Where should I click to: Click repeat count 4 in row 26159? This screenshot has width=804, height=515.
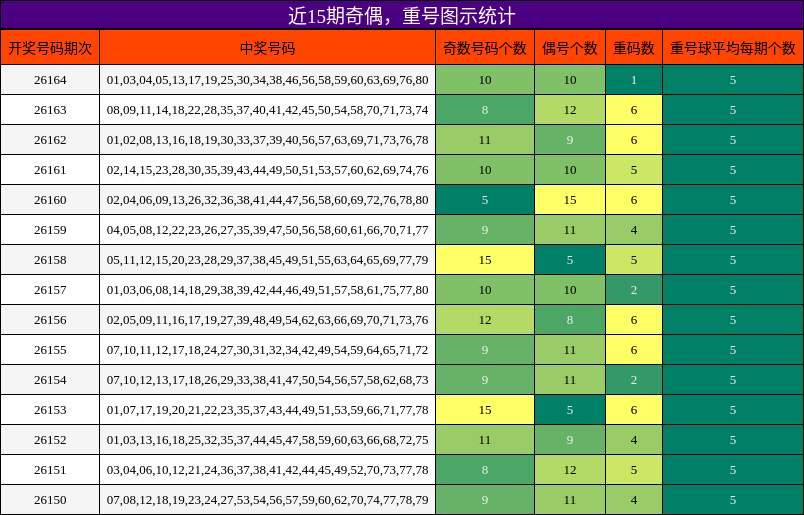(x=634, y=230)
